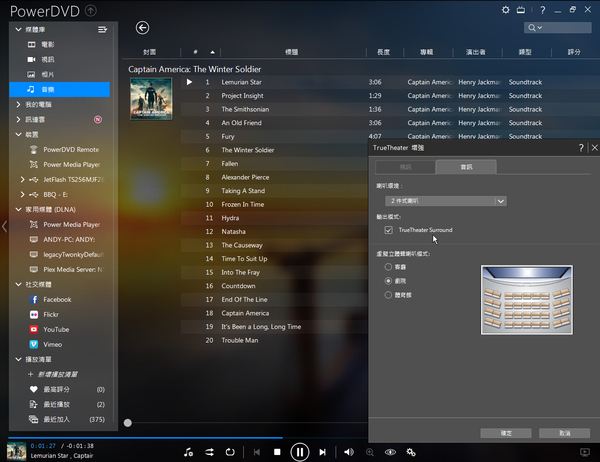Click the back arrow button

tap(142, 28)
